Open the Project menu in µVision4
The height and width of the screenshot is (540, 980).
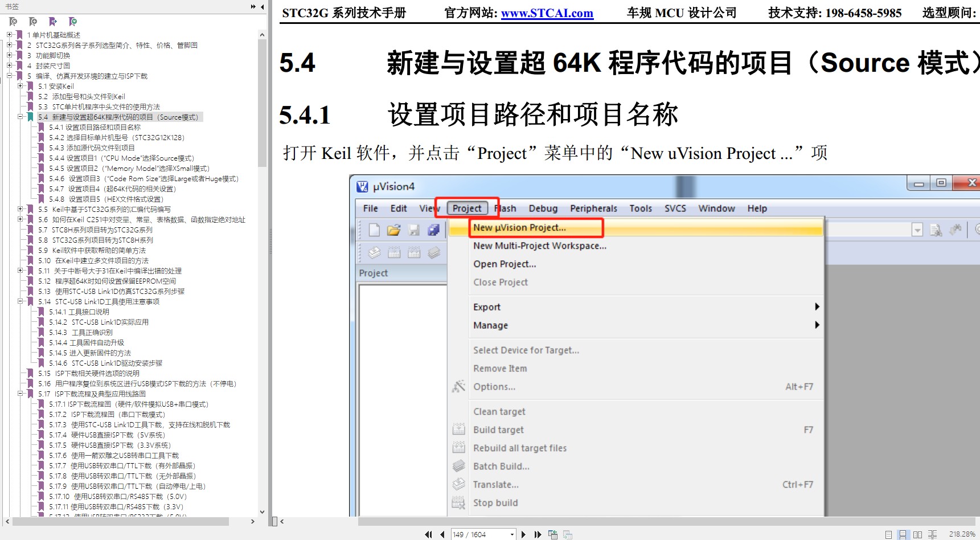pos(467,208)
